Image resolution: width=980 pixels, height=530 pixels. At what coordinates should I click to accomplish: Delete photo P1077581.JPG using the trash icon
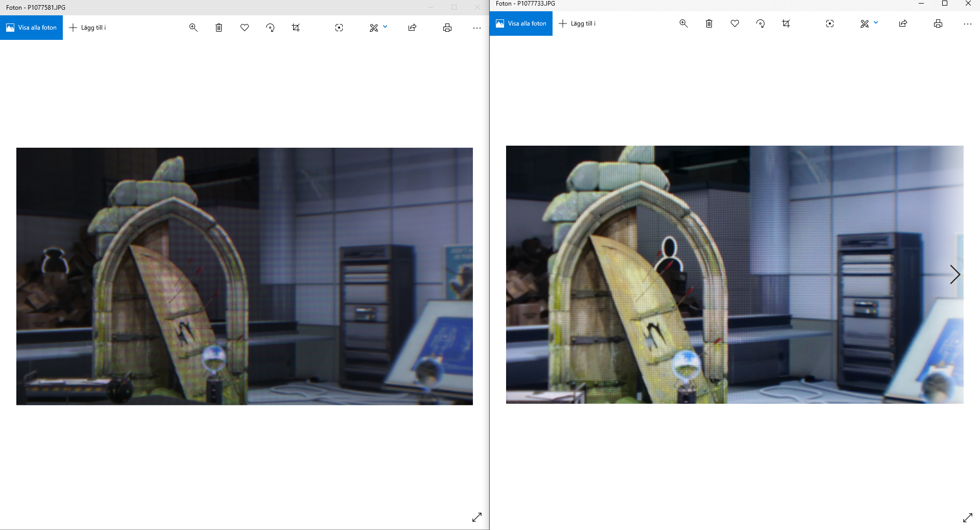click(219, 28)
